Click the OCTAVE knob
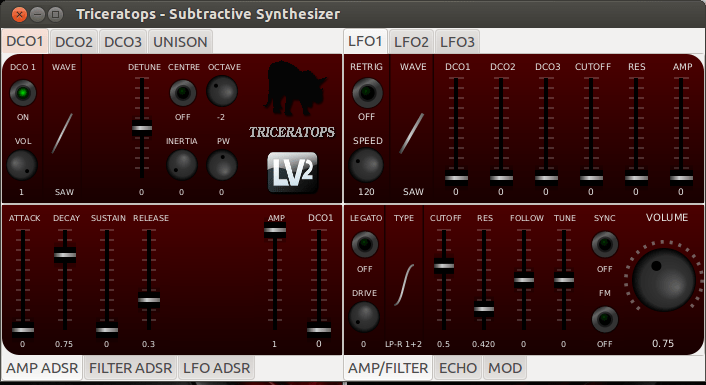Image resolution: width=706 pixels, height=385 pixels. tap(222, 91)
